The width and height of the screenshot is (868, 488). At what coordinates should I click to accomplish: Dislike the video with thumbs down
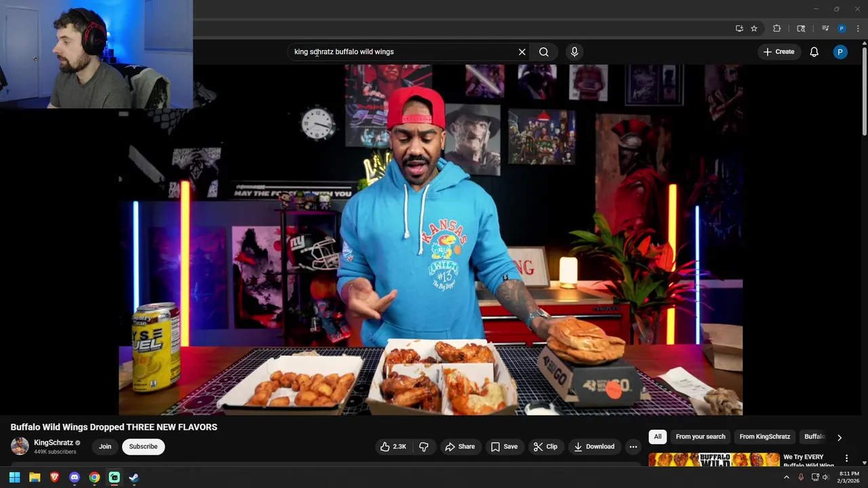424,447
